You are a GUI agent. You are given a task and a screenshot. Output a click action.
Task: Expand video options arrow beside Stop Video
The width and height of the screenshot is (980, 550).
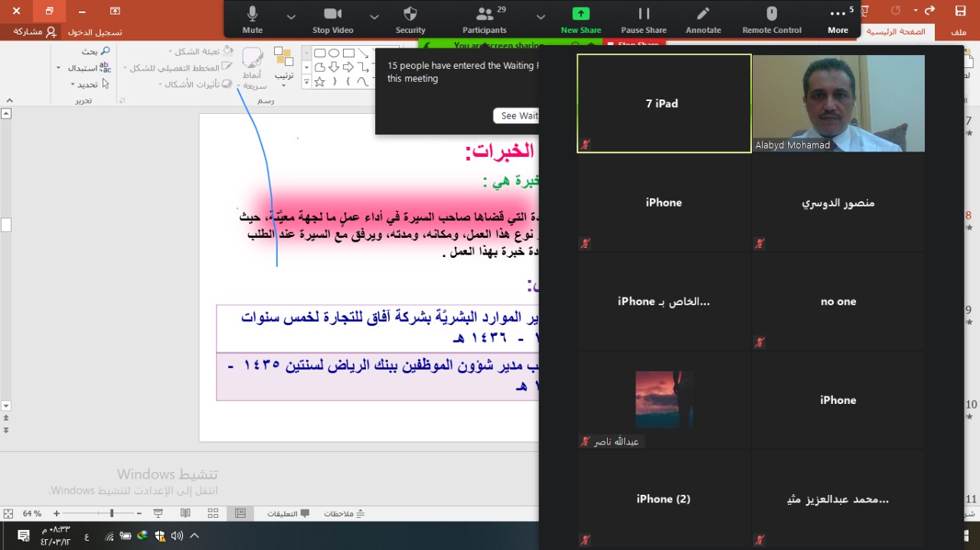pos(374,16)
